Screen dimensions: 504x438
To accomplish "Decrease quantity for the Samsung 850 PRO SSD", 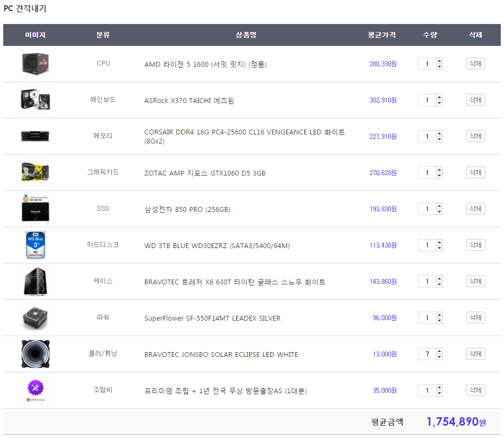I will 439,212.
